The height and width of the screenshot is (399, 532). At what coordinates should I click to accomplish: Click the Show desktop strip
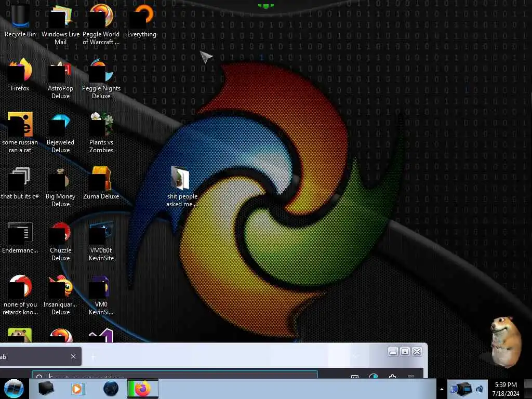coord(528,389)
